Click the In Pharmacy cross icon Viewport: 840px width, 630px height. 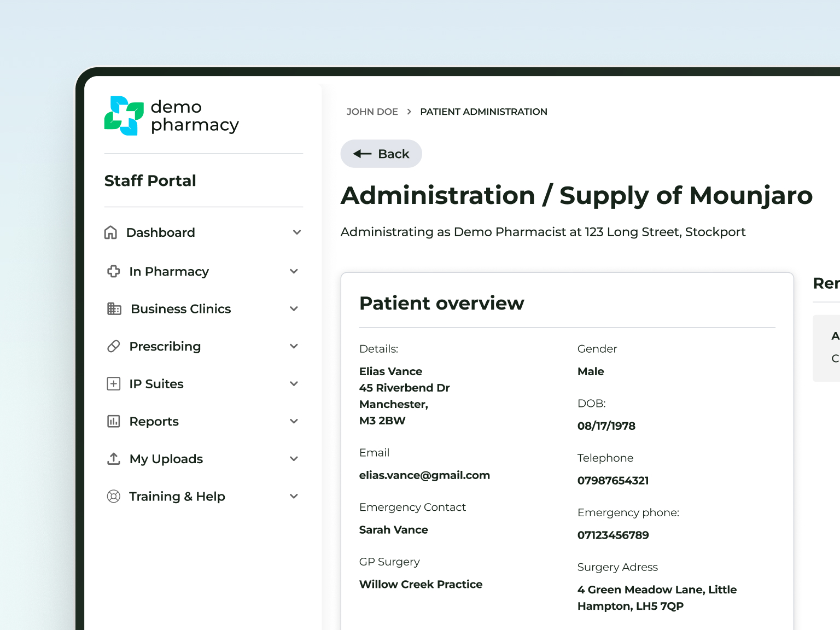[x=113, y=271]
